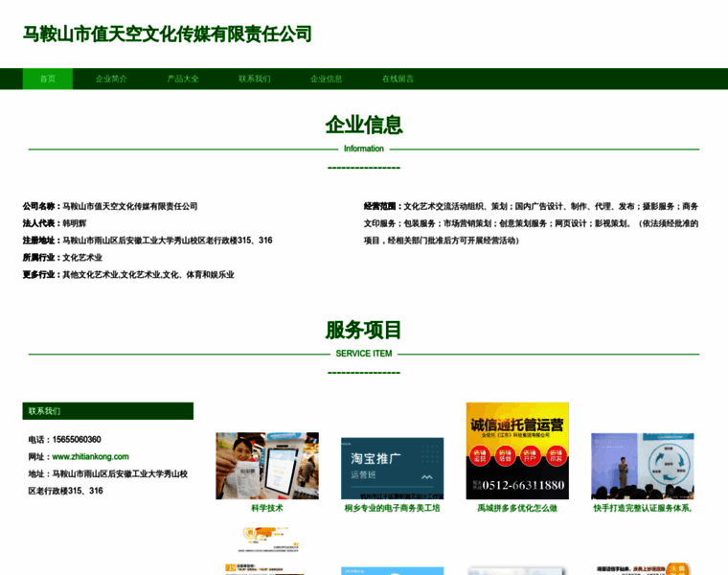View the speaker presentation thumbnail for 快手
This screenshot has width=728, height=575.
click(643, 466)
